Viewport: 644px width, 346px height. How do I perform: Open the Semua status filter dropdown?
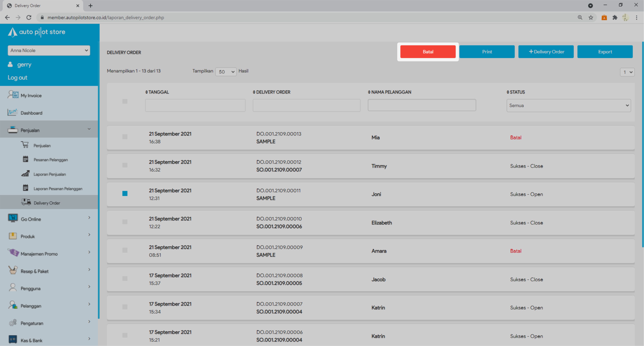click(x=569, y=106)
